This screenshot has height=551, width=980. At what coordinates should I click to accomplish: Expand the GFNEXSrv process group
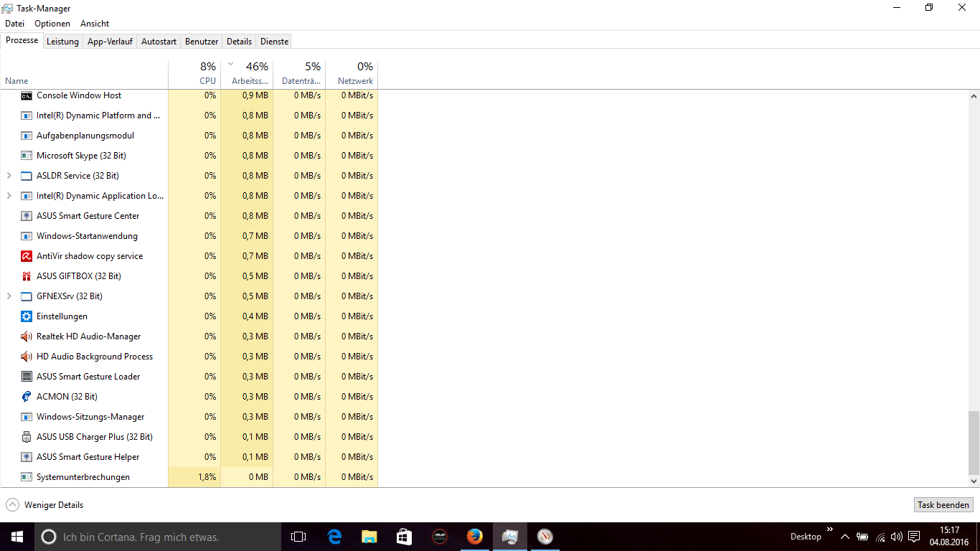(9, 296)
